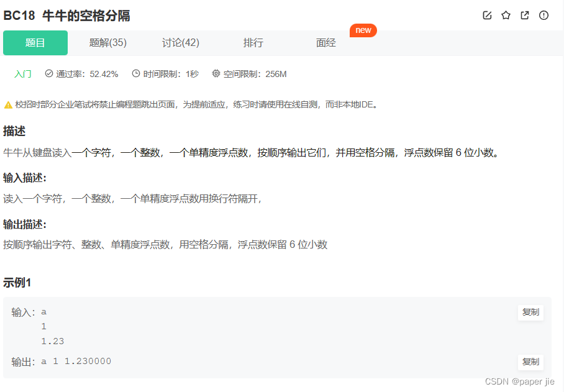Click the 输入: label in the example
The width and height of the screenshot is (564, 392).
[24, 312]
